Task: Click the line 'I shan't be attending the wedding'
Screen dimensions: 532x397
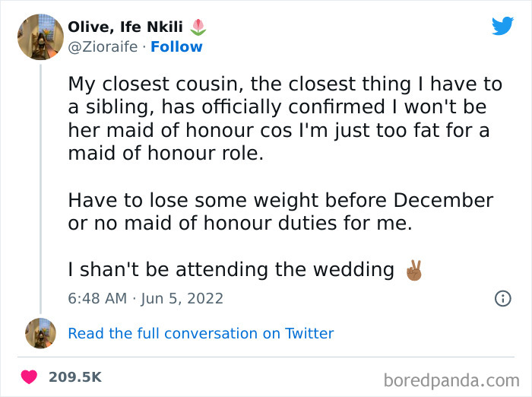Action: click(230, 269)
